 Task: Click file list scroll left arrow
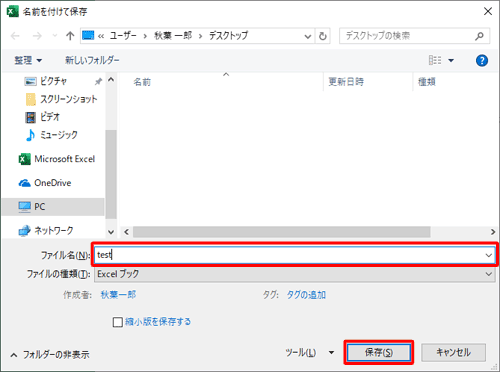126,232
